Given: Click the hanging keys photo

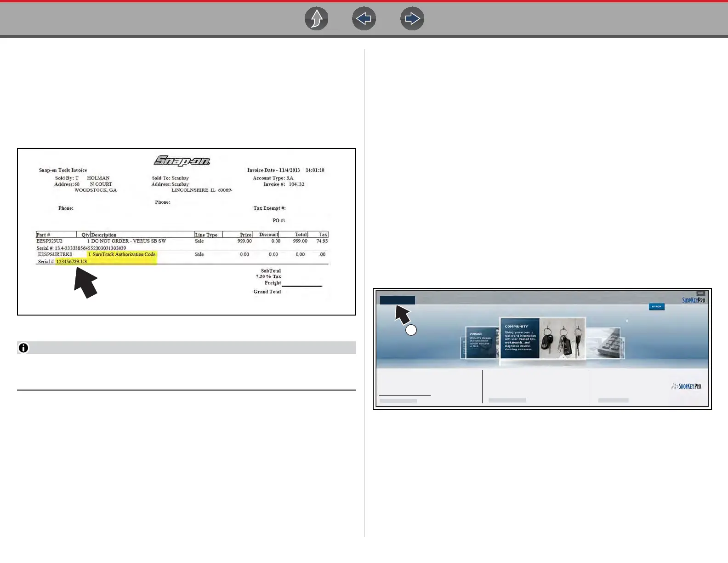Looking at the screenshot, I should [562, 339].
